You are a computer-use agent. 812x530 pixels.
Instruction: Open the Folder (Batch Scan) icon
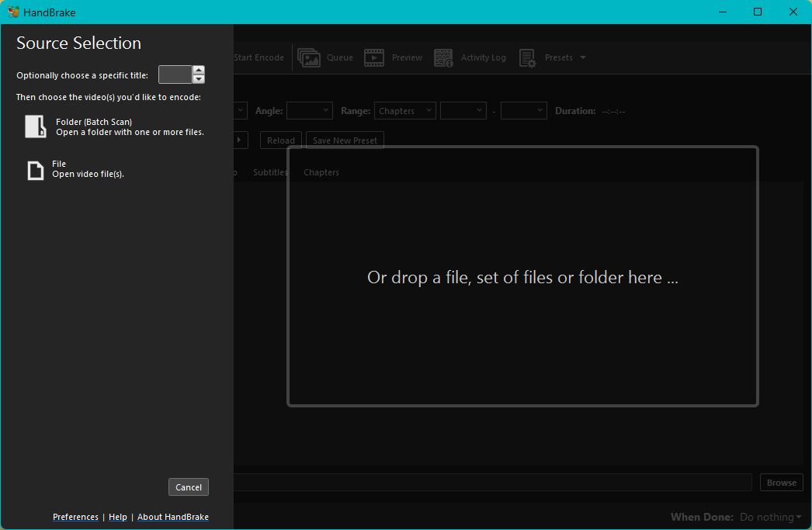coord(36,126)
